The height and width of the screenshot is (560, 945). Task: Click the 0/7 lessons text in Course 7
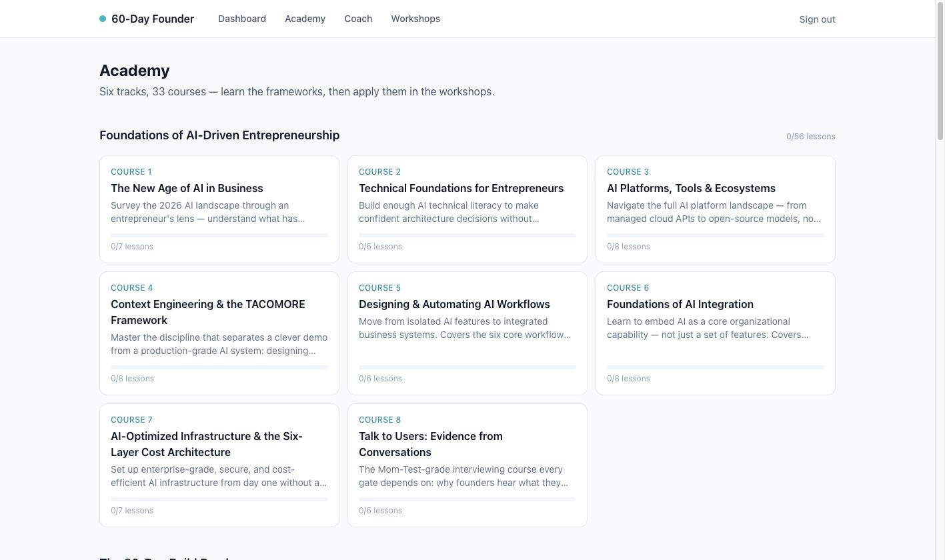[132, 511]
